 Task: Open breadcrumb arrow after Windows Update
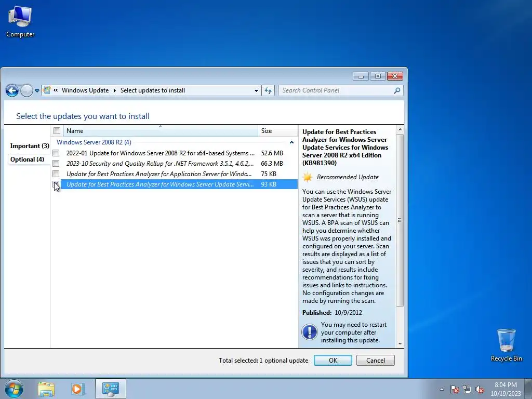(114, 90)
